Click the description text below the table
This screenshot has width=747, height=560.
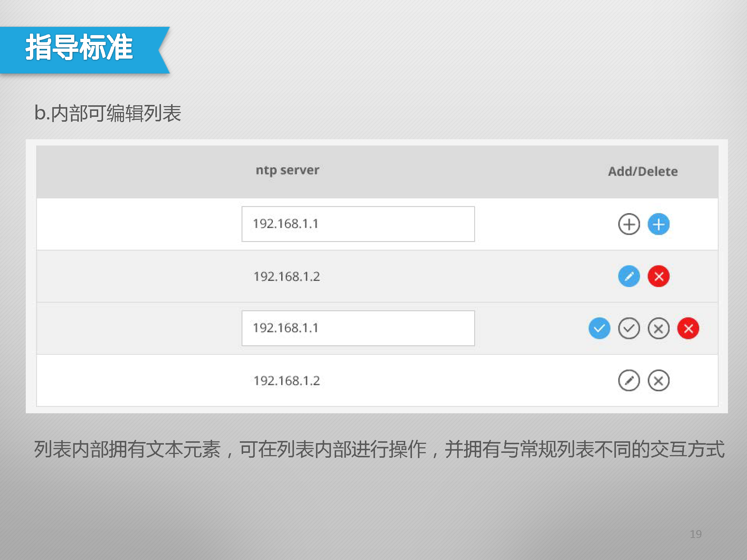(379, 449)
